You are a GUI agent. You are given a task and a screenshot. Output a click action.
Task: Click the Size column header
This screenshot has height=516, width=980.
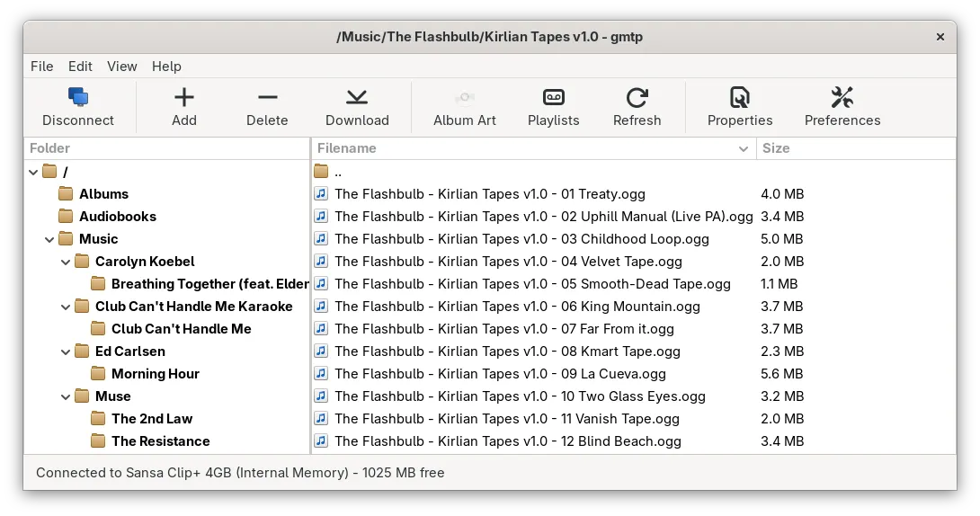pos(856,148)
